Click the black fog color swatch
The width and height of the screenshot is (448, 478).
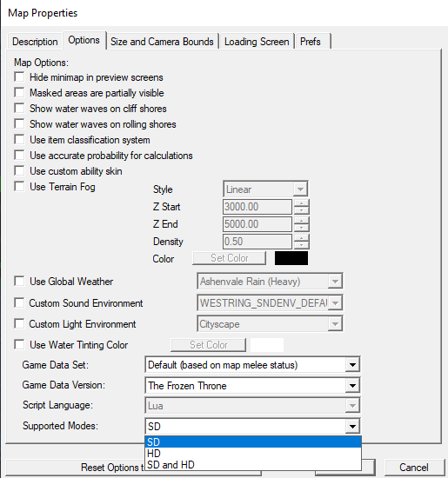[x=291, y=258]
